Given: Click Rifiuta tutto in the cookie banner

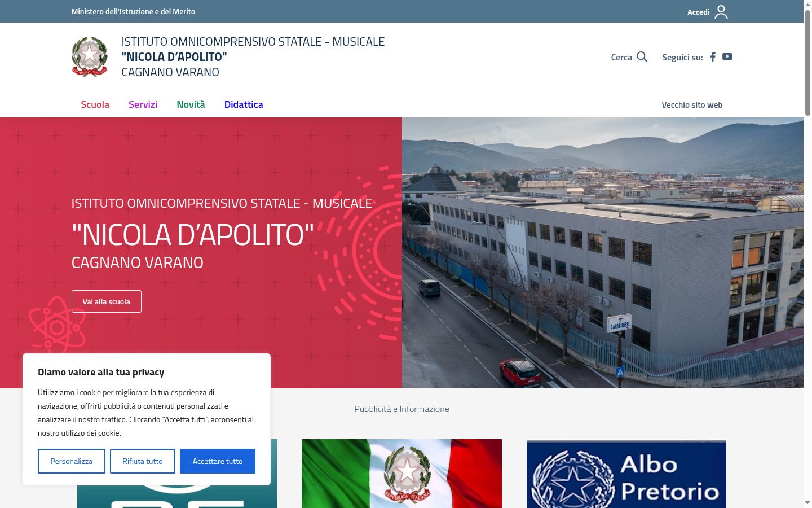Looking at the screenshot, I should (x=143, y=461).
